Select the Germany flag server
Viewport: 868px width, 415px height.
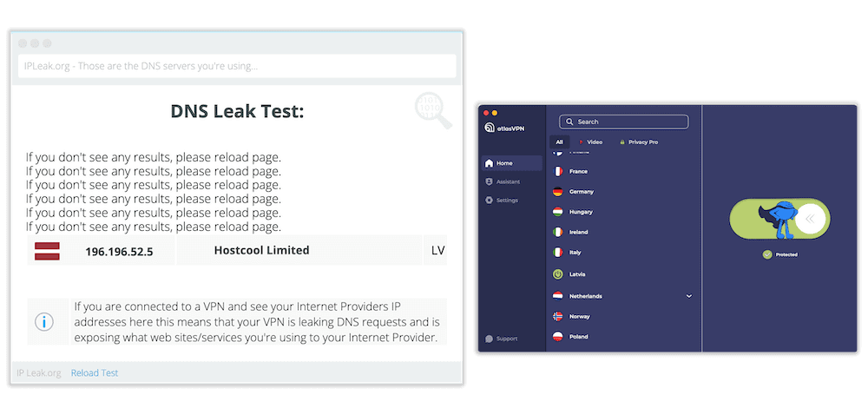(558, 191)
